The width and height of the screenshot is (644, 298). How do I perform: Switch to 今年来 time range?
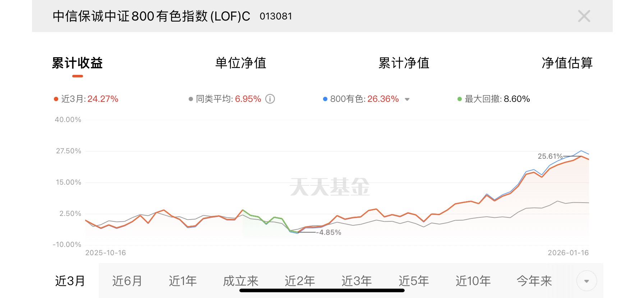coord(534,281)
